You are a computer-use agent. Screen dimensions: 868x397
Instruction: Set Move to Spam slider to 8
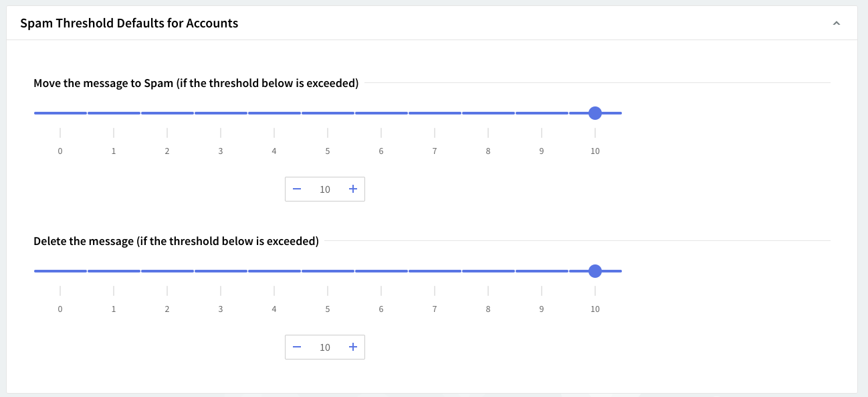tap(488, 113)
